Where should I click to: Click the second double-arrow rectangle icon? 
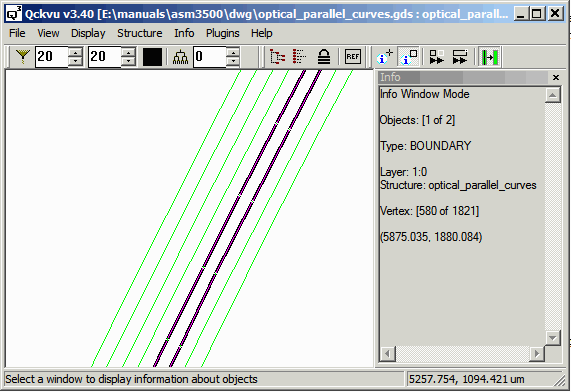click(x=460, y=57)
